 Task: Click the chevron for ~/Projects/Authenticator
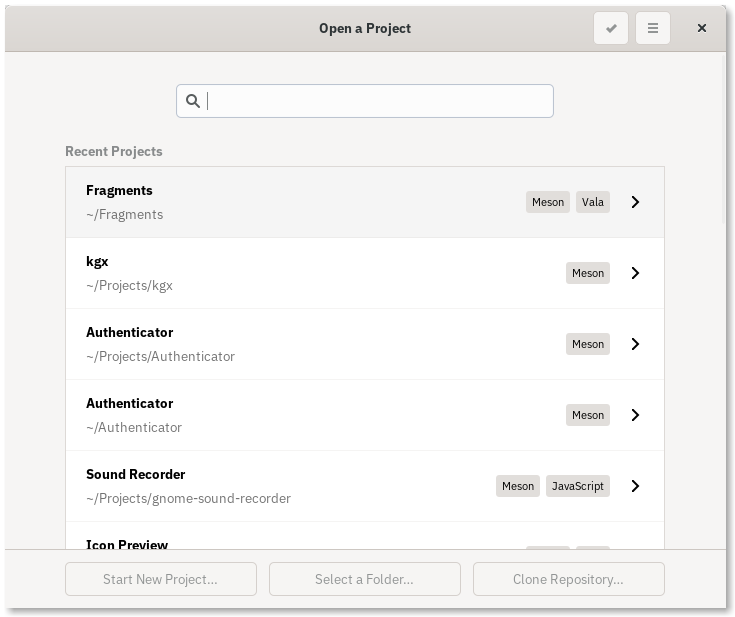pyautogui.click(x=635, y=344)
